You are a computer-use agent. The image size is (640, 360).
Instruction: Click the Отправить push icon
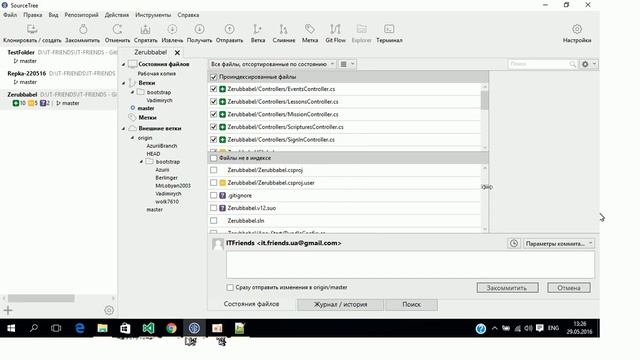coord(229,29)
